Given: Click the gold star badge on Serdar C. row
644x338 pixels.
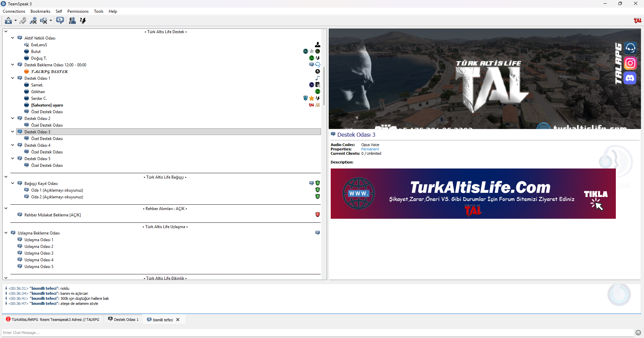Looking at the screenshot, I should click(x=312, y=98).
